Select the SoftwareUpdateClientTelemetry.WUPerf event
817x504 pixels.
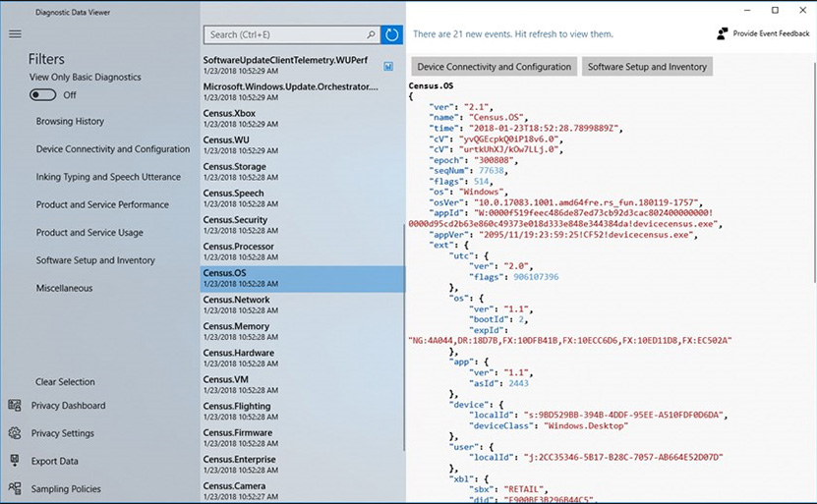(x=302, y=65)
